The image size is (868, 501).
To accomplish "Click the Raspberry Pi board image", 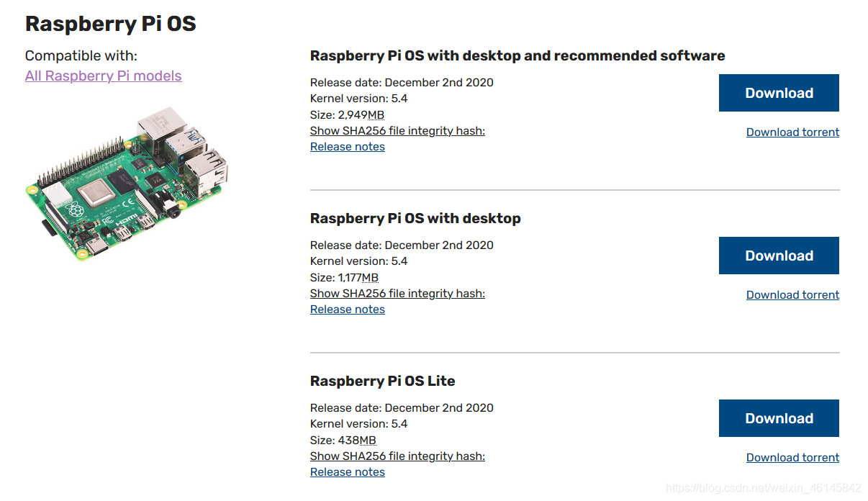I will [x=127, y=181].
